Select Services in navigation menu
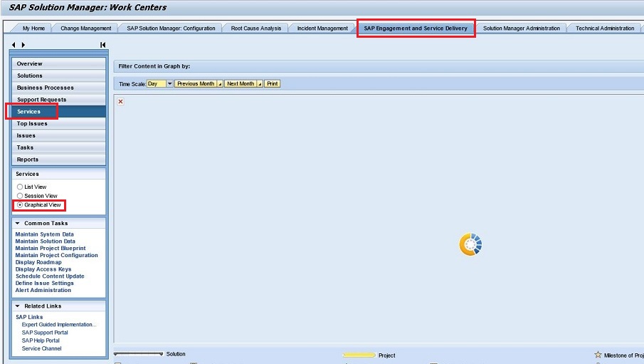Viewport: 644px width, 364px height. pyautogui.click(x=59, y=111)
